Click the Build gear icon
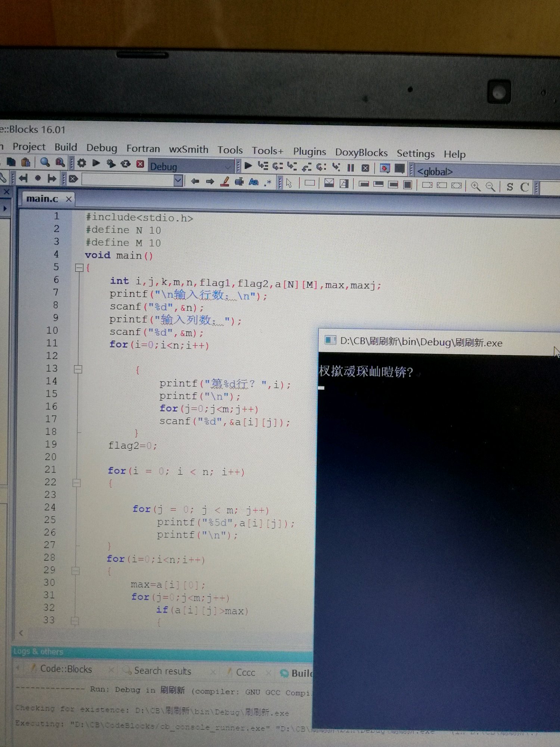Image resolution: width=560 pixels, height=747 pixels. tap(82, 163)
